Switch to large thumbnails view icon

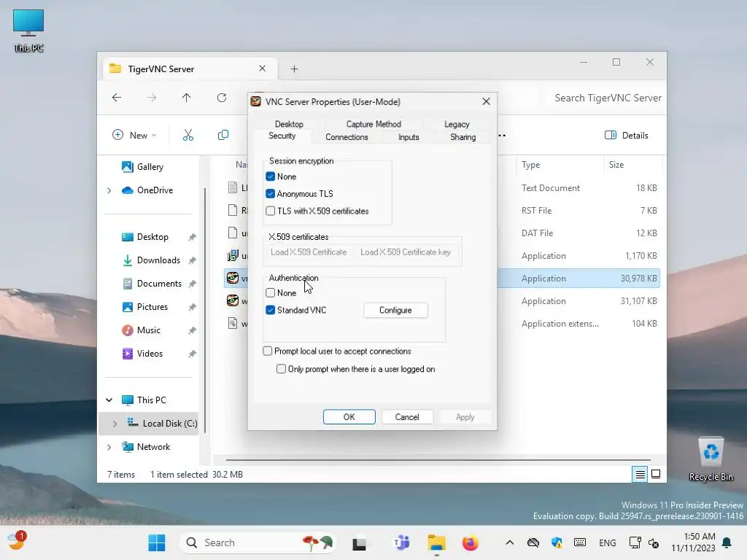point(656,474)
